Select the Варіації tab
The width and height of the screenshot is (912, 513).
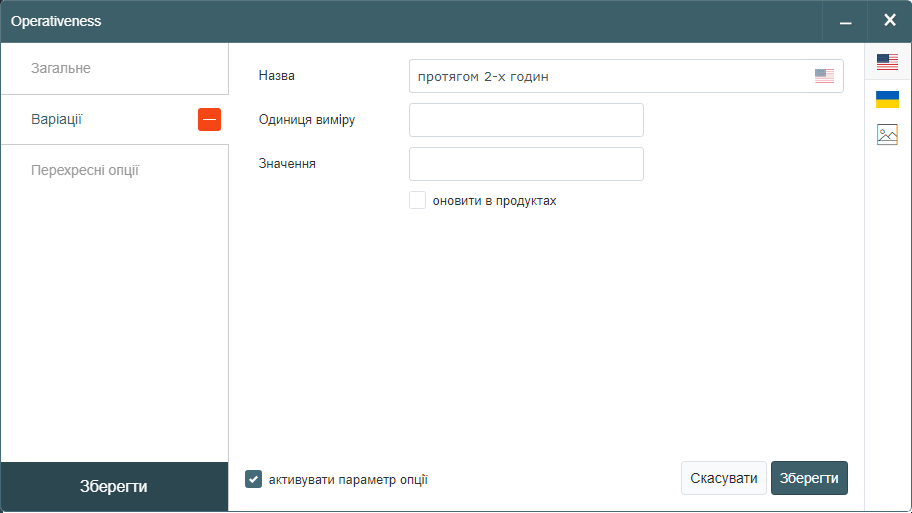(x=115, y=119)
